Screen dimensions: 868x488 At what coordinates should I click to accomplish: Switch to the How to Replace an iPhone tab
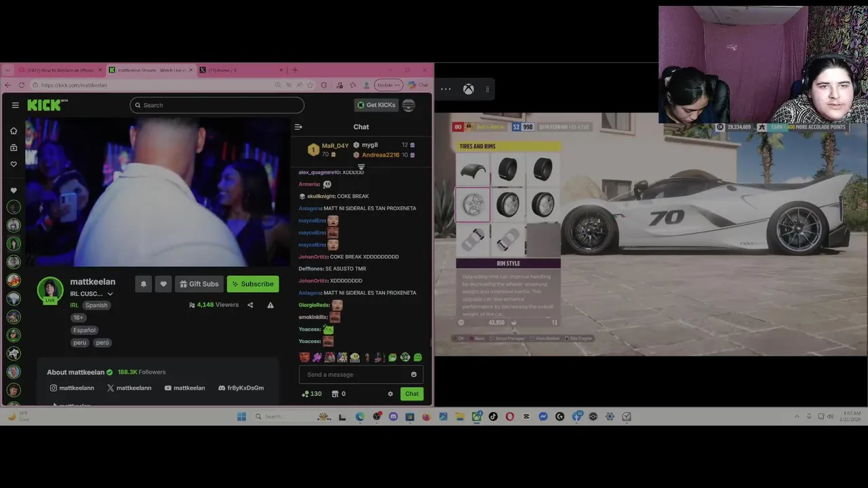[x=60, y=70]
